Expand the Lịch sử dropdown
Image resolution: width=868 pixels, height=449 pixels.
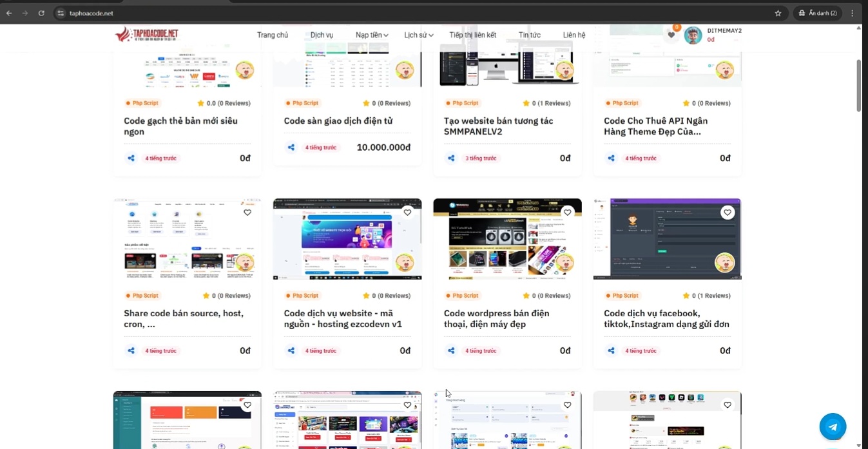point(418,35)
